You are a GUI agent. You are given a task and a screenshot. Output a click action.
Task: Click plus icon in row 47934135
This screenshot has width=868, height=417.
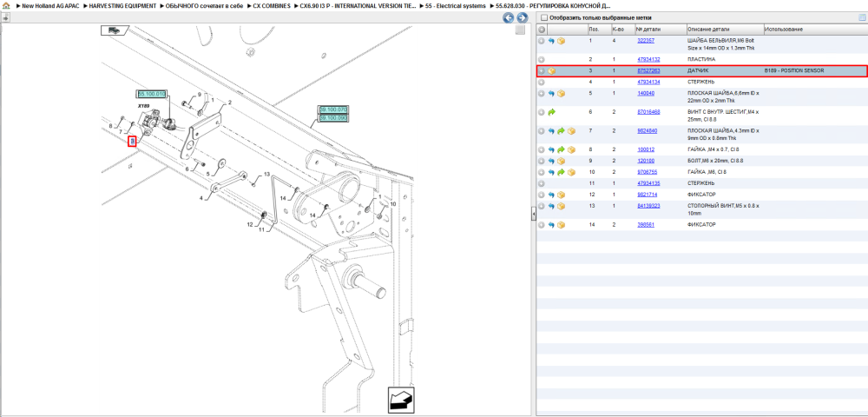542,183
